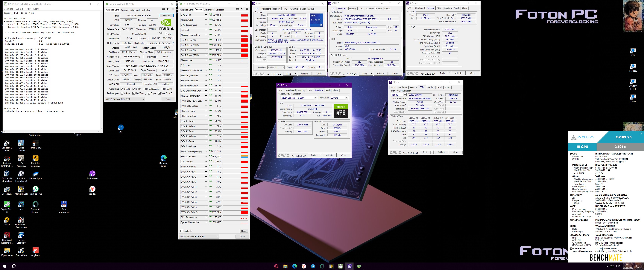
Task: Take screenshot in GPU-Z Sensors window
Action: pos(237,9)
